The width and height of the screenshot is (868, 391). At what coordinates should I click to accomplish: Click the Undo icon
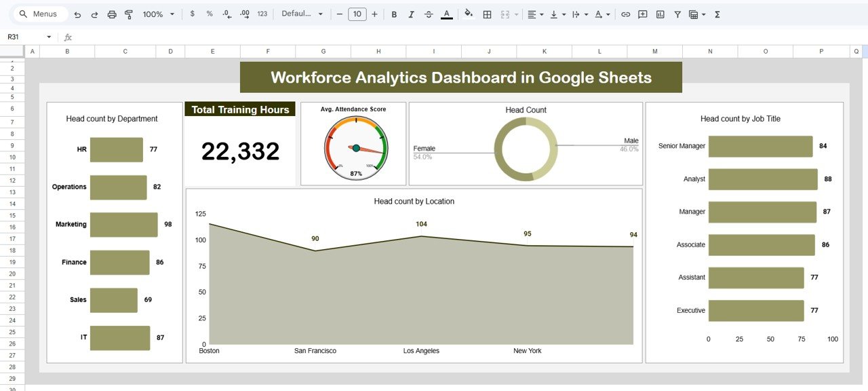76,14
